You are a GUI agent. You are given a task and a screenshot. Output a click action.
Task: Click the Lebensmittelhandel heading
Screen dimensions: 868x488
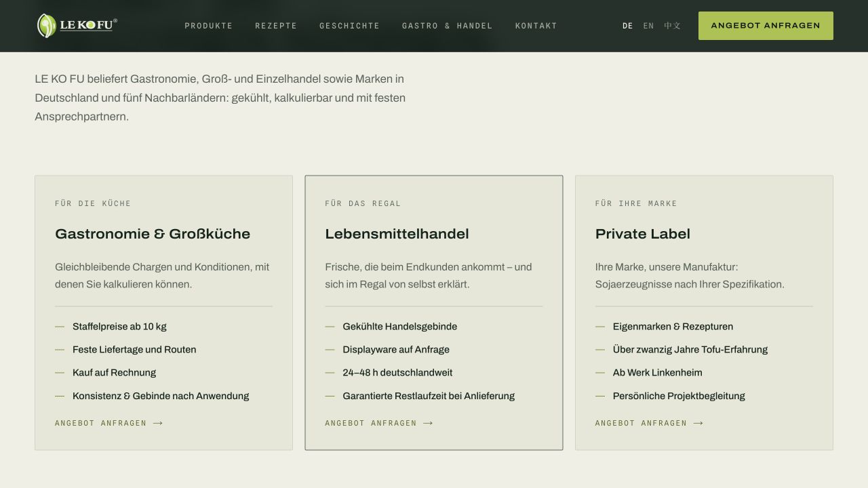(397, 234)
